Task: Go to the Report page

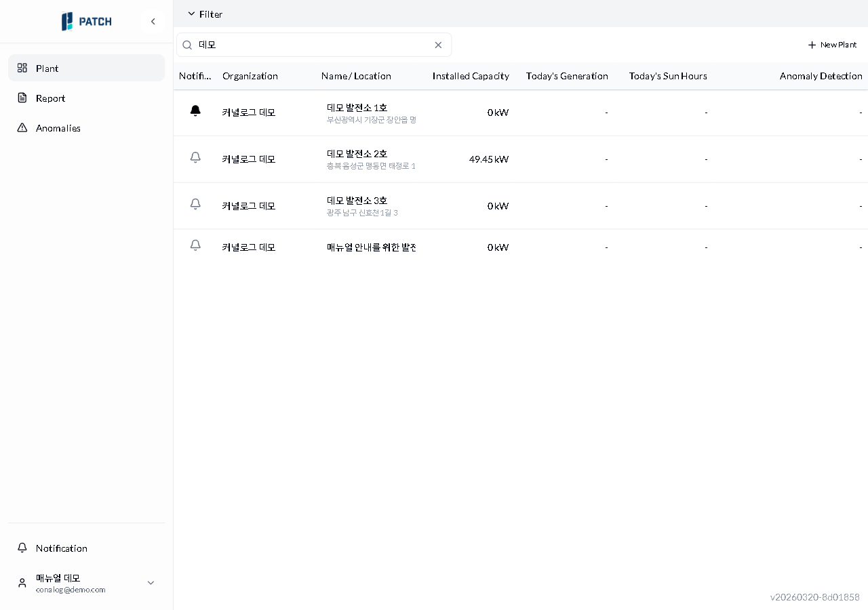Action: point(51,98)
